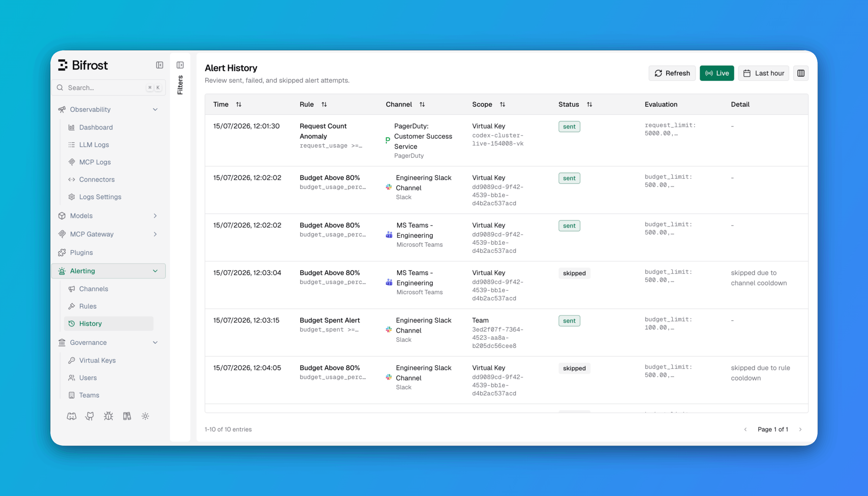This screenshot has height=496, width=868.
Task: Click the Teams icon in the 12:03:04 row
Action: point(389,282)
